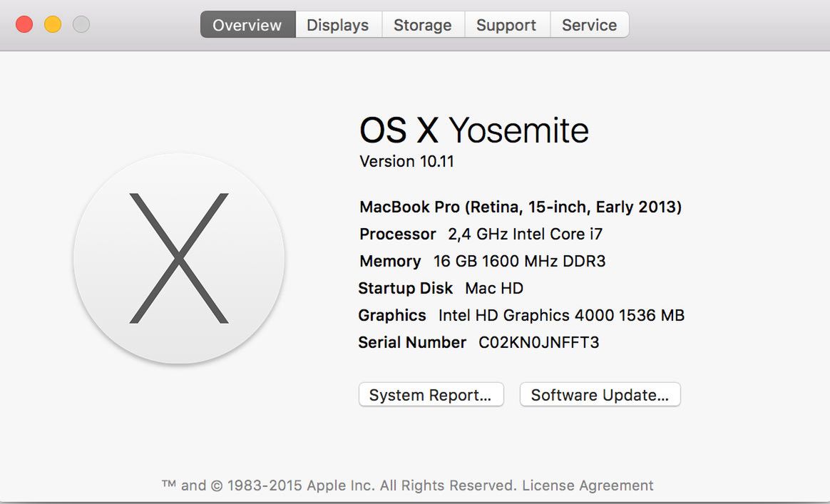Select the Service tab
Screen dimensions: 830x504
tap(589, 25)
